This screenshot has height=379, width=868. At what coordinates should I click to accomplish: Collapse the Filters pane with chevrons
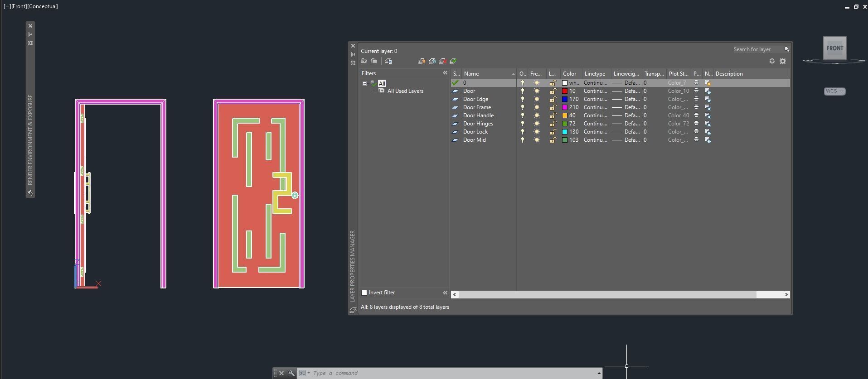point(445,73)
